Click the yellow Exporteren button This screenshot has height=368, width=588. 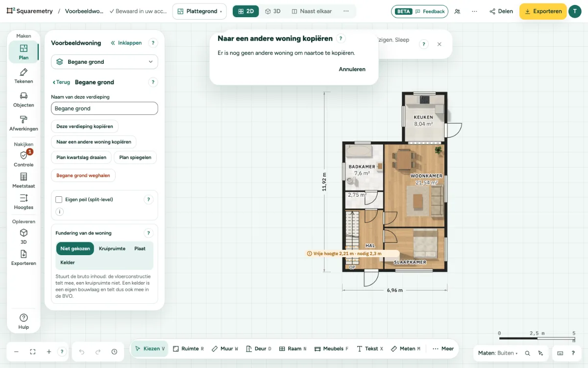tap(543, 11)
